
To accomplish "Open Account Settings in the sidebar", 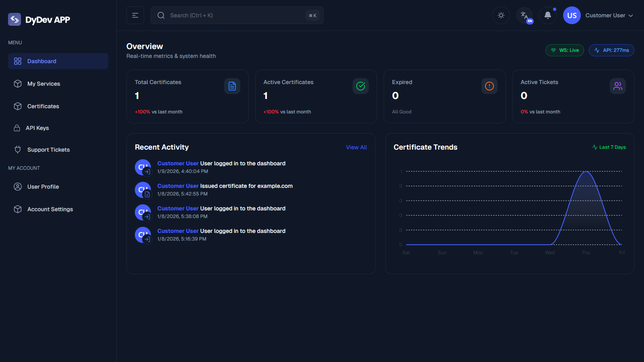I will tap(50, 209).
